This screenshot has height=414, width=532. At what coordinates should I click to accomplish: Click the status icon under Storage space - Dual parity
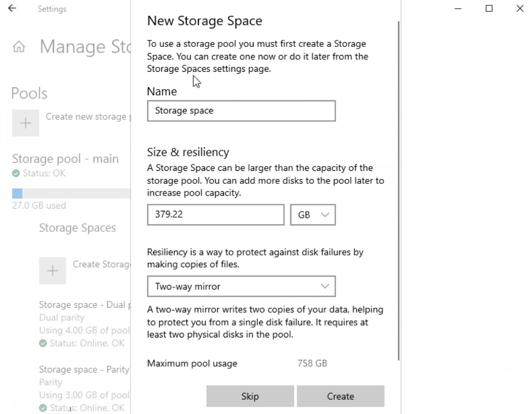(x=43, y=343)
